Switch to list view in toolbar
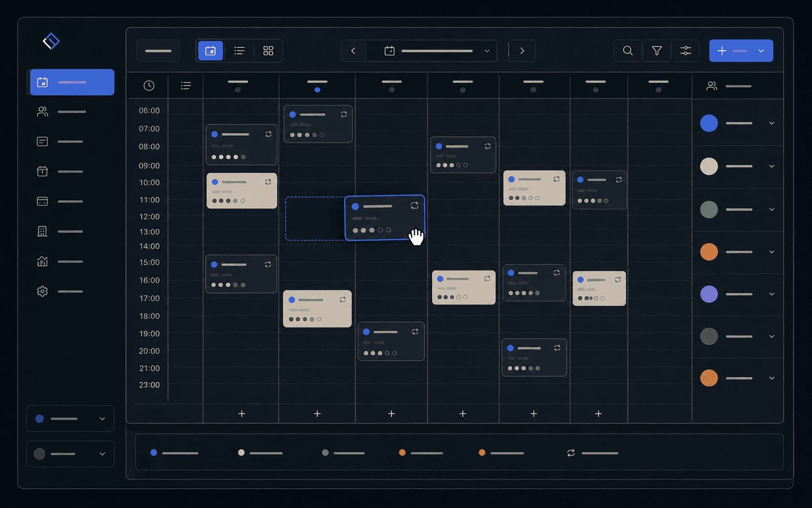 (x=239, y=51)
